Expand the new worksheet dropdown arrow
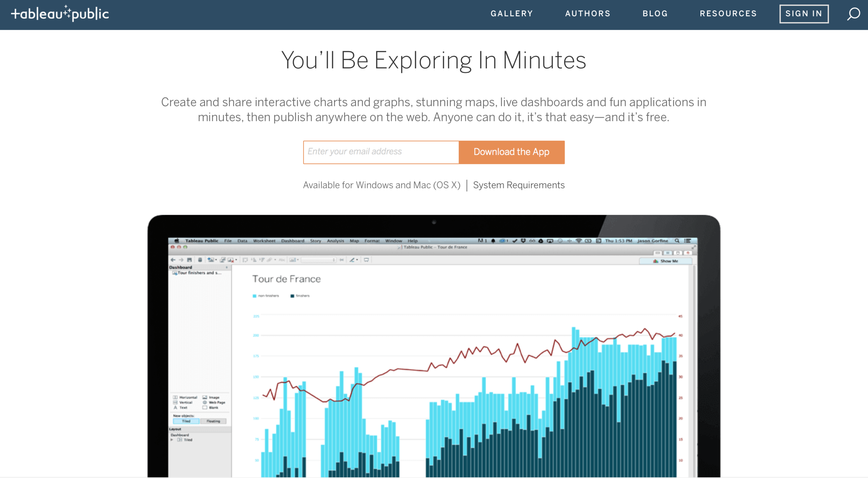 pyautogui.click(x=216, y=260)
